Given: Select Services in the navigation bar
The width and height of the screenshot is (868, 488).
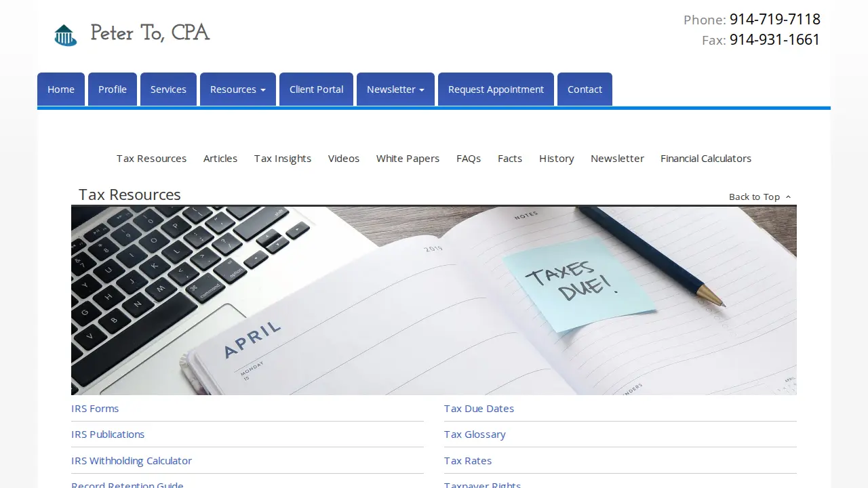Looking at the screenshot, I should click(168, 89).
